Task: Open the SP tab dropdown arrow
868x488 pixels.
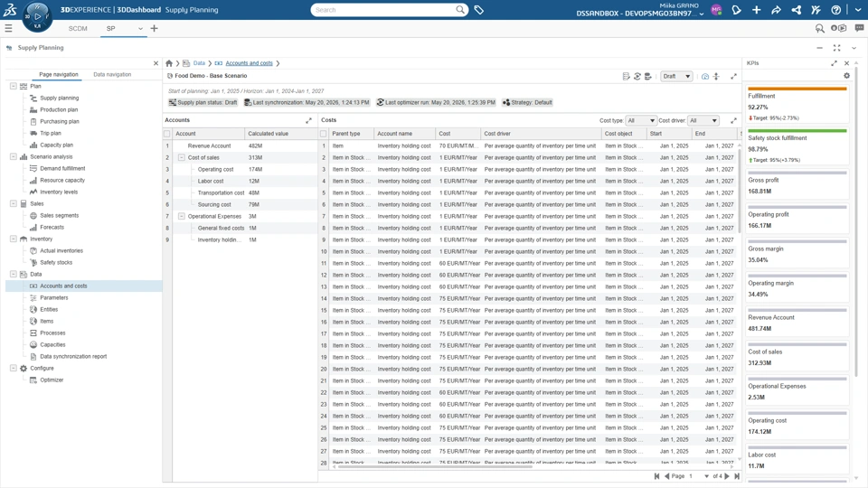Action: pos(140,29)
